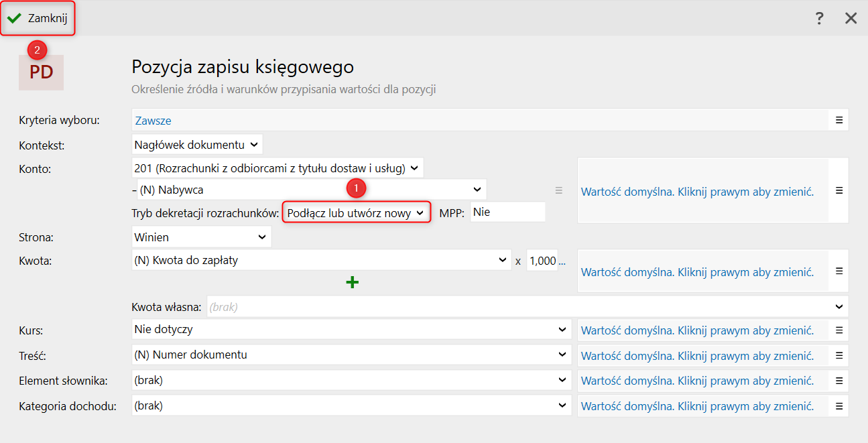Close the dialog with the X button
868x443 pixels.
coord(851,18)
